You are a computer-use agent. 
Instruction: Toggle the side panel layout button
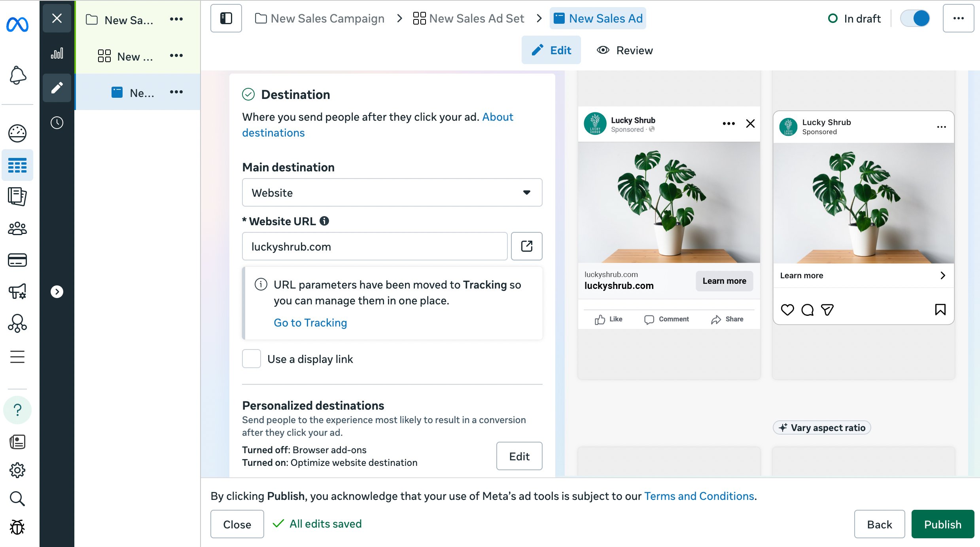coord(226,18)
